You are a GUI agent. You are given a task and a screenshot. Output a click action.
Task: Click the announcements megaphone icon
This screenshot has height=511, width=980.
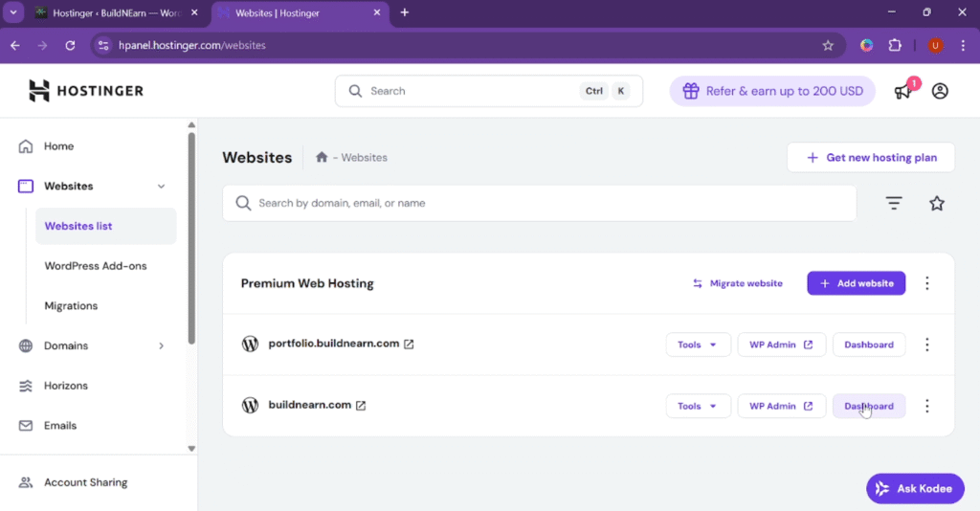902,91
